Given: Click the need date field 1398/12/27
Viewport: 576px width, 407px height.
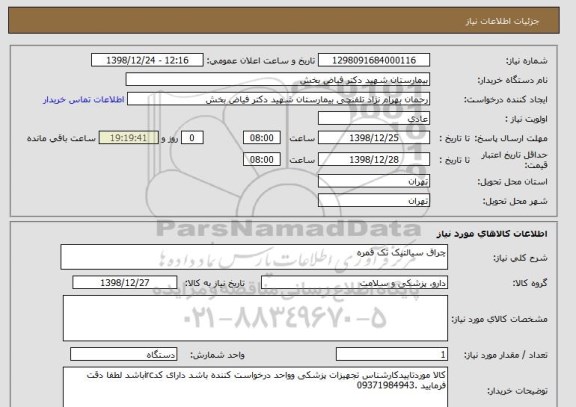Looking at the screenshot, I should coord(125,282).
